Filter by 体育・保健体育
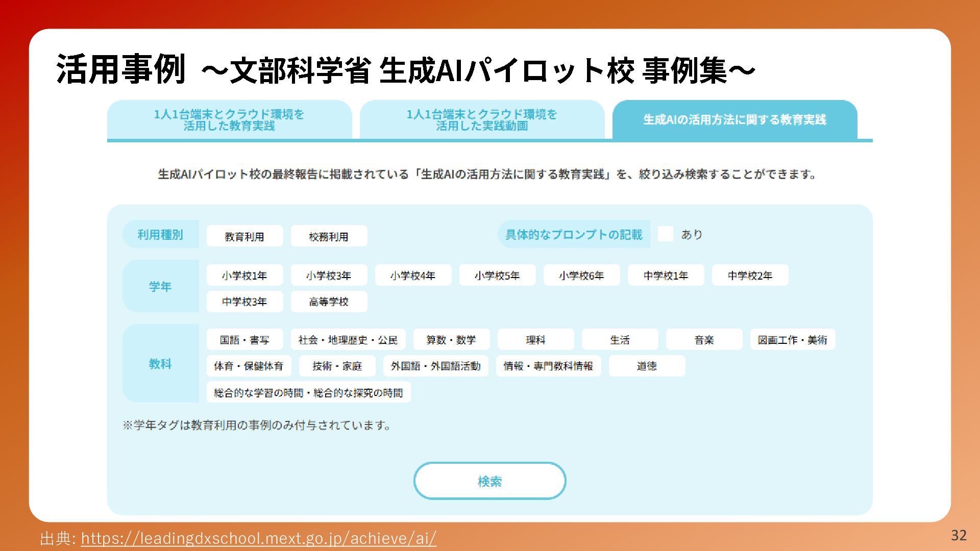The height and width of the screenshot is (551, 980). pos(249,366)
